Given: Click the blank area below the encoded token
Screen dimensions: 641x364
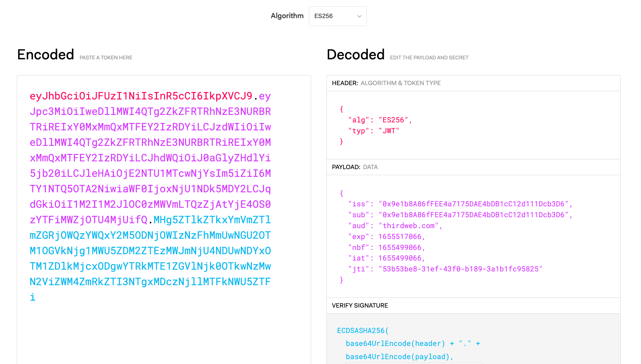Looking at the screenshot, I should [164, 332].
